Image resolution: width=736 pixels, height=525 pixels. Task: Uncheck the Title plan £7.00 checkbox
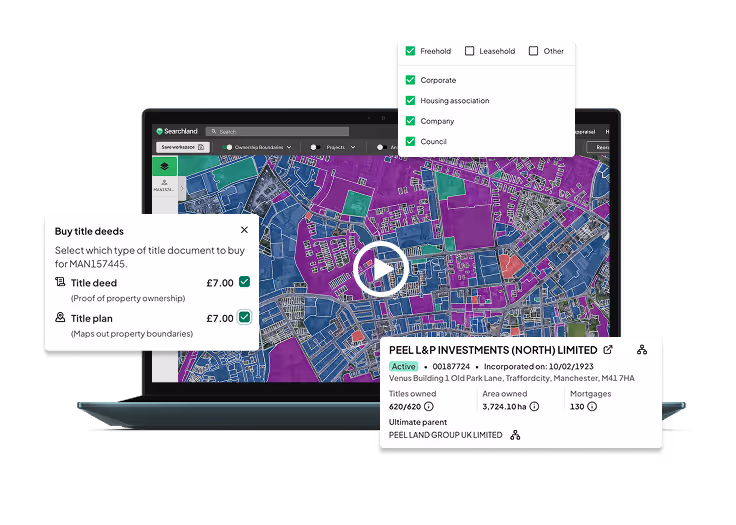click(245, 317)
